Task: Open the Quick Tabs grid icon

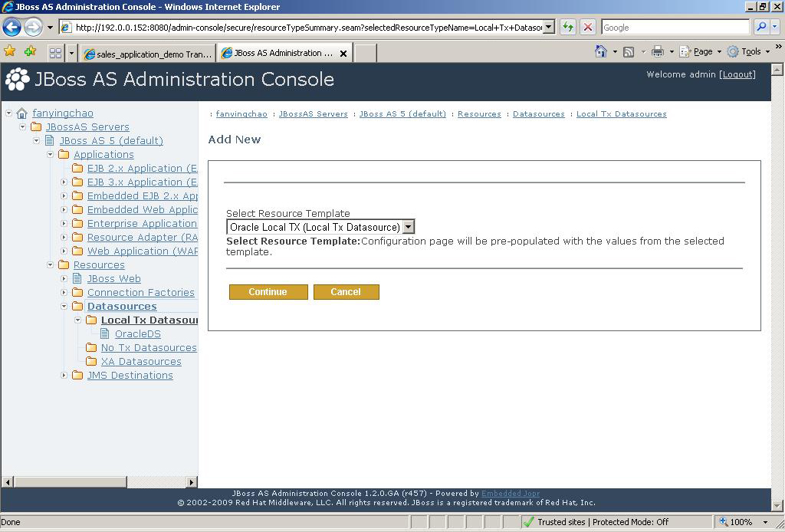Action: point(55,53)
